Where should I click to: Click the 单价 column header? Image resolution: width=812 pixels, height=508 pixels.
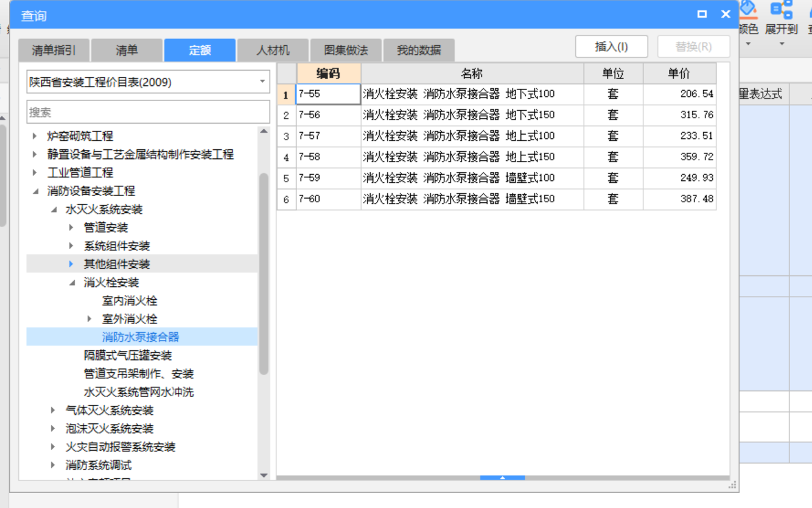tap(679, 74)
